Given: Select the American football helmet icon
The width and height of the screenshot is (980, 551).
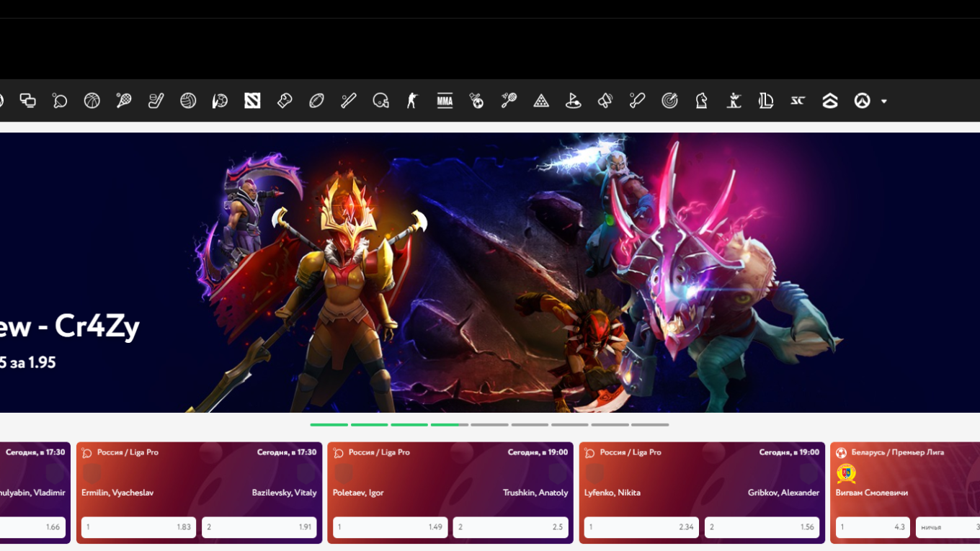Looking at the screenshot, I should click(380, 101).
